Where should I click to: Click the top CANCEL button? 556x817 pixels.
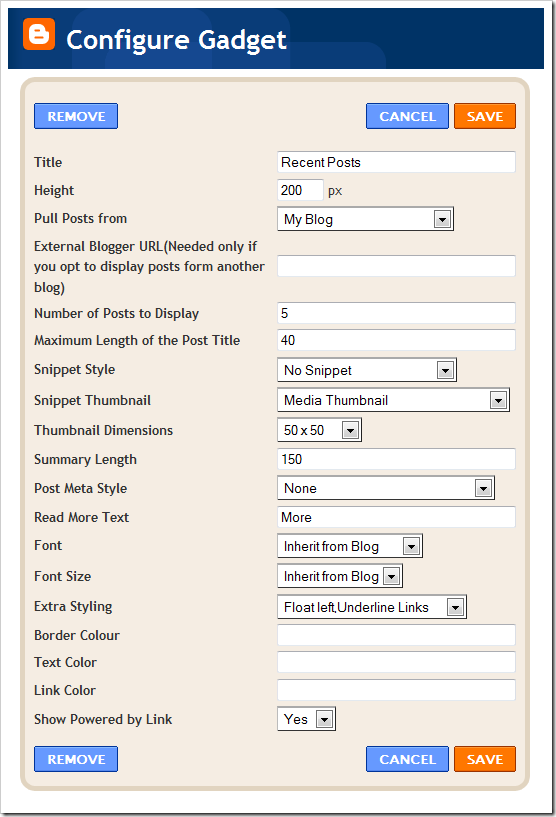pyautogui.click(x=407, y=116)
